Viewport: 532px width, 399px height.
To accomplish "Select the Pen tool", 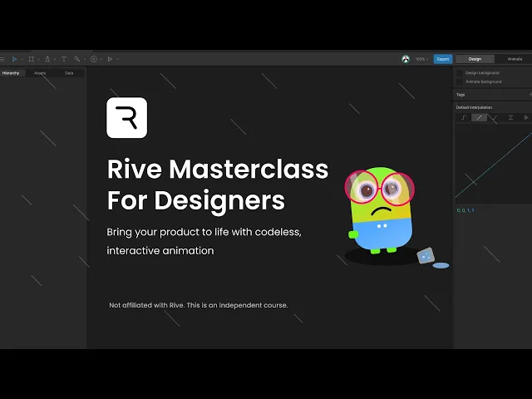I will click(47, 59).
